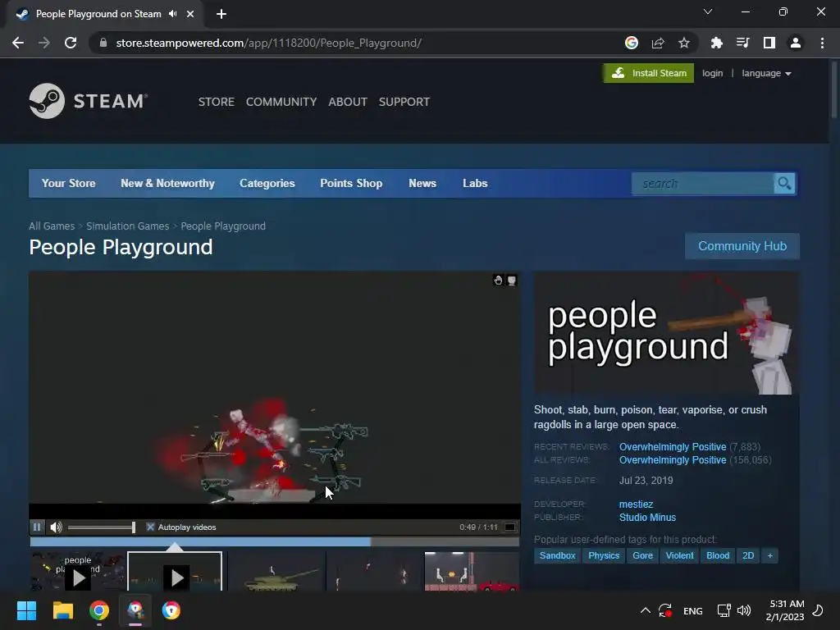Open Categories menu

[267, 183]
